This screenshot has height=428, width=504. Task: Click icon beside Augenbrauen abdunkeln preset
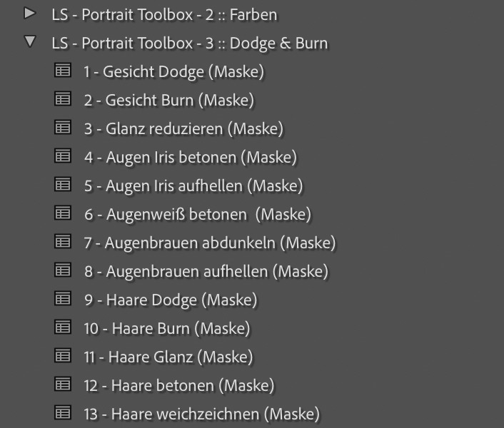point(63,242)
